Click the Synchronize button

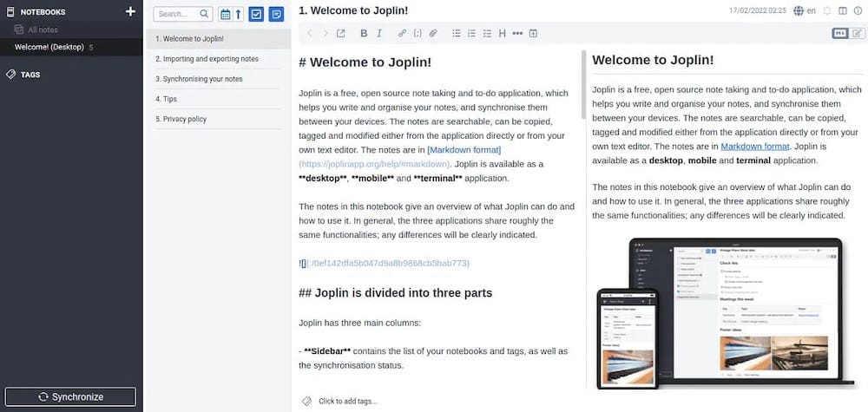[70, 396]
